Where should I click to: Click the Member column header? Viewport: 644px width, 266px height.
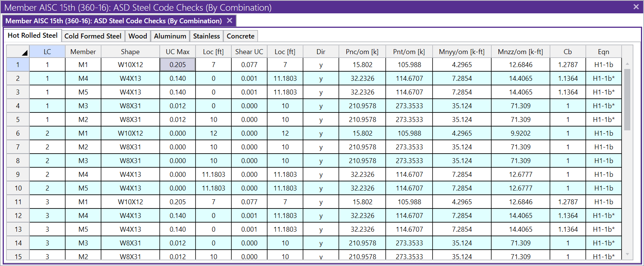(x=83, y=51)
